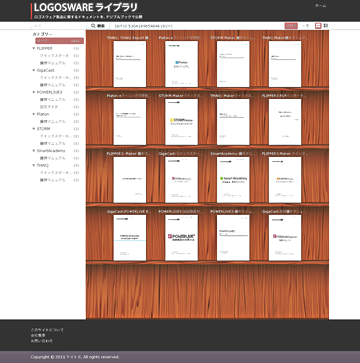Screen dimensions: 360x363
Task: Click the magnifier search button (検索)
Action: coord(98,26)
